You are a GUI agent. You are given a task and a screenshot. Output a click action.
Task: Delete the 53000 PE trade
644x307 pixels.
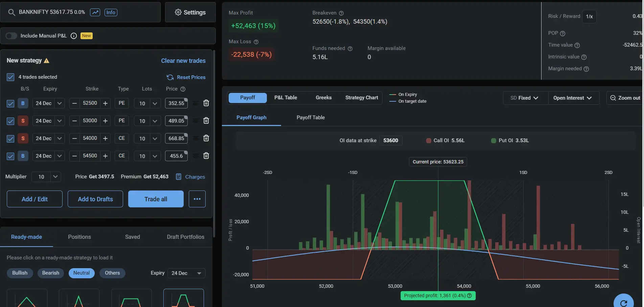206,121
